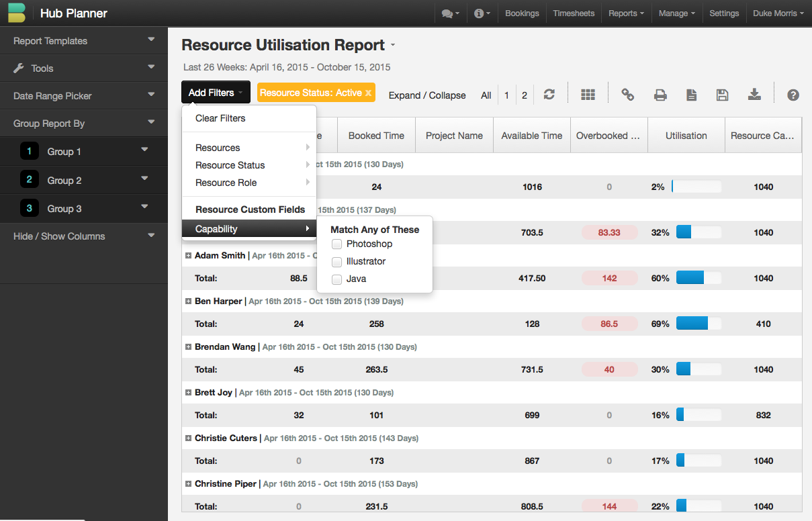Open the Resource Status filter submenu

(249, 165)
